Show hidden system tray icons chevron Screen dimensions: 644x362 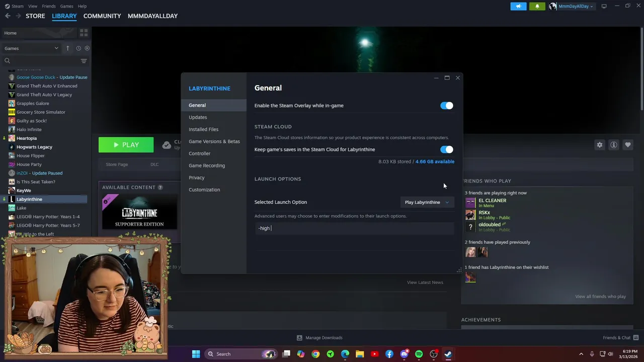pyautogui.click(x=581, y=354)
